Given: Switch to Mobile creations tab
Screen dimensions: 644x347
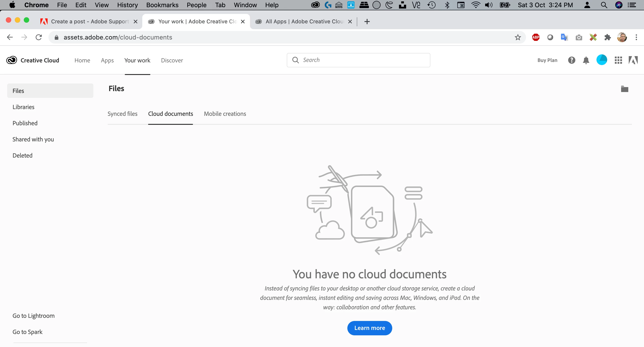Looking at the screenshot, I should [x=225, y=114].
